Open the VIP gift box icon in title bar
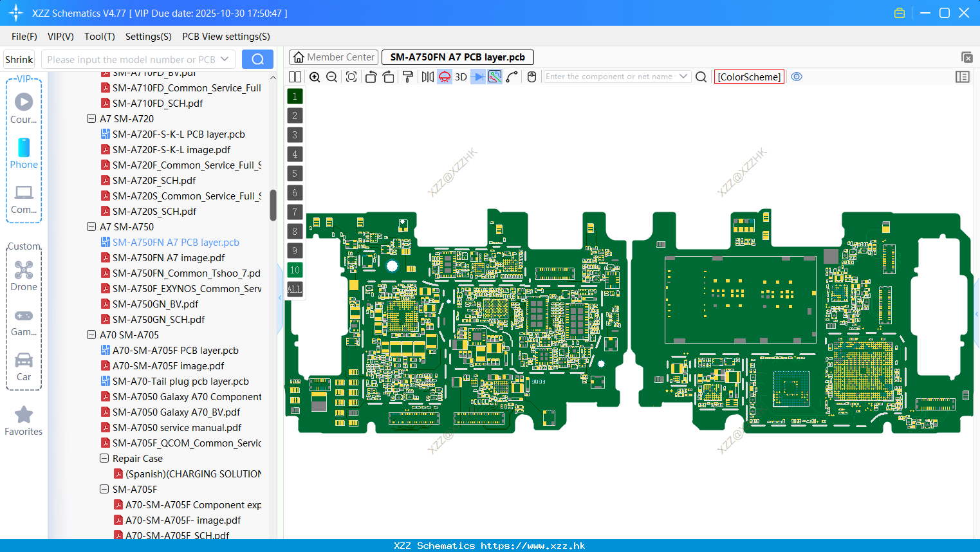 click(x=900, y=13)
